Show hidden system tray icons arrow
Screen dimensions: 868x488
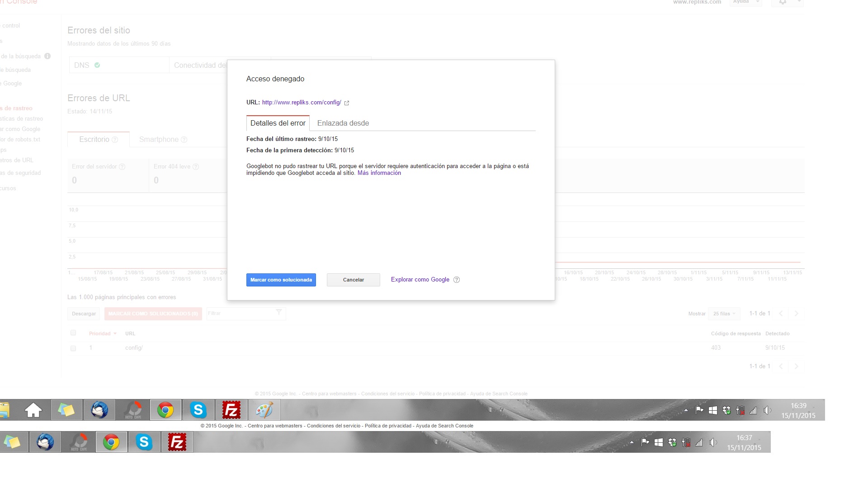(686, 410)
